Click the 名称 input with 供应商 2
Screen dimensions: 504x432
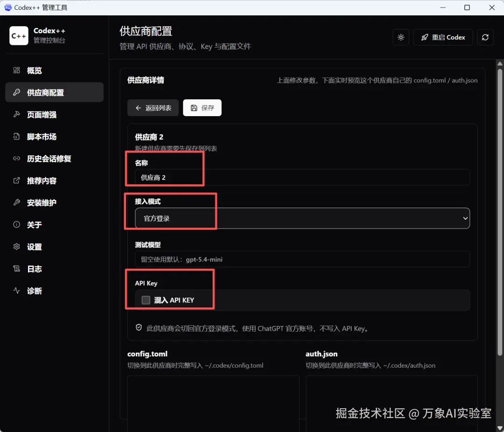[x=302, y=177]
